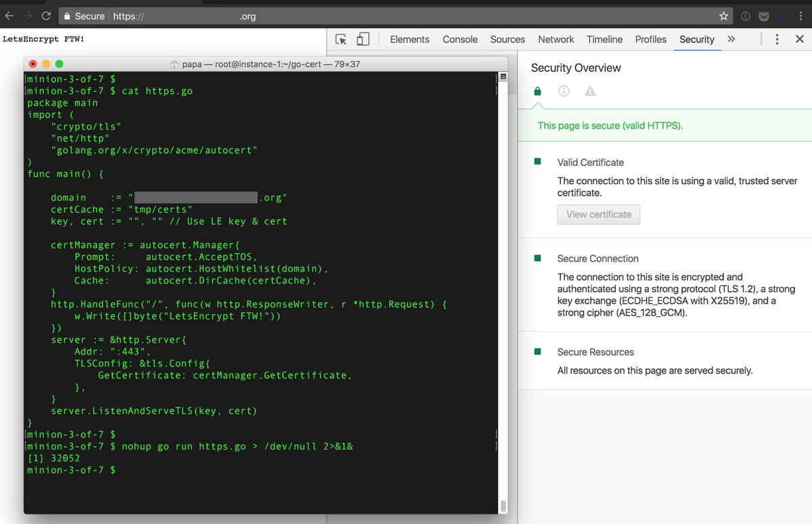The image size is (812, 524).
Task: Toggle DevTools device toolbar
Action: pyautogui.click(x=363, y=39)
